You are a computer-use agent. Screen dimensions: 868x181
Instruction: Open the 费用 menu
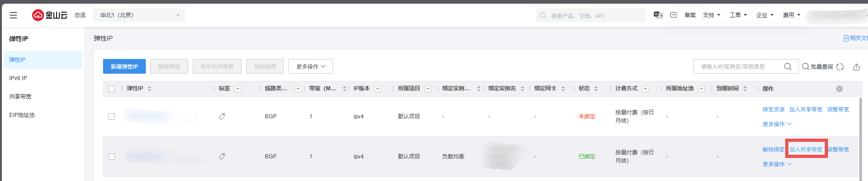tap(792, 15)
